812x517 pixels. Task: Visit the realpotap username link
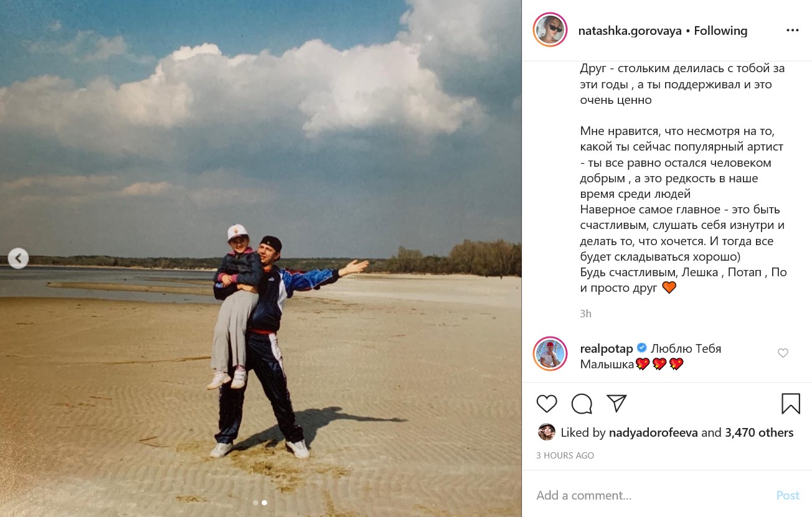(607, 348)
